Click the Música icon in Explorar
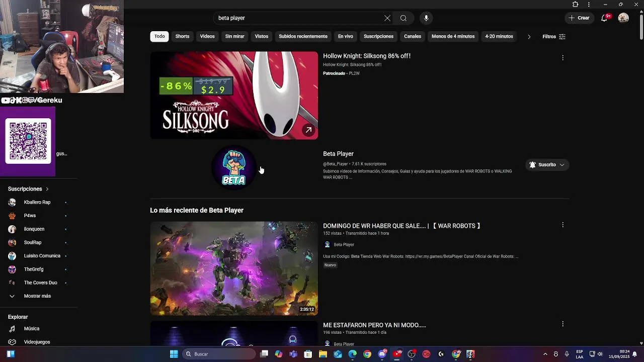The image size is (644, 362). pyautogui.click(x=12, y=329)
